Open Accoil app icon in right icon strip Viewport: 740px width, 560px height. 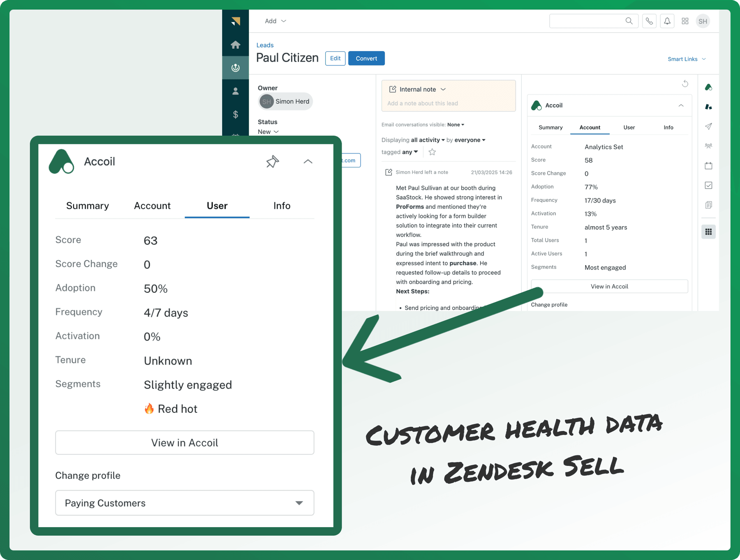pyautogui.click(x=708, y=87)
